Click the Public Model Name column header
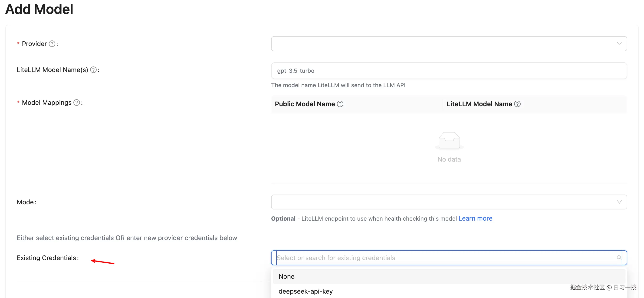The image size is (644, 298). pyautogui.click(x=305, y=104)
